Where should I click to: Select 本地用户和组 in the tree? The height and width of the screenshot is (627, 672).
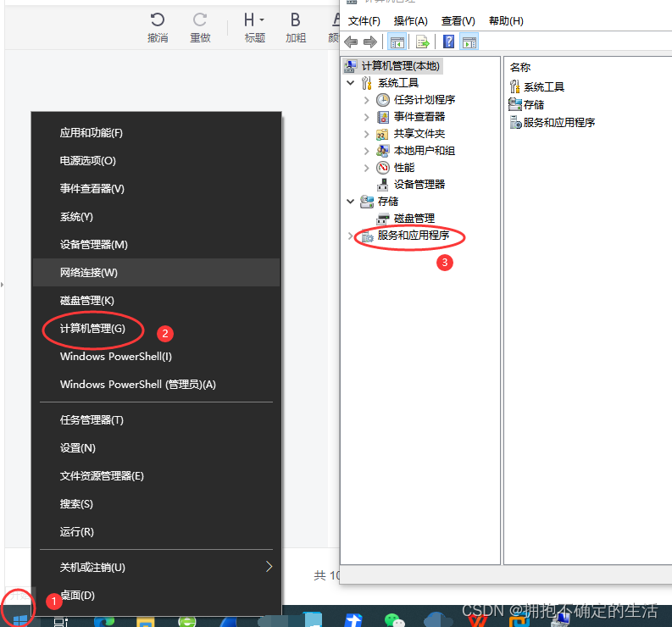tap(425, 151)
